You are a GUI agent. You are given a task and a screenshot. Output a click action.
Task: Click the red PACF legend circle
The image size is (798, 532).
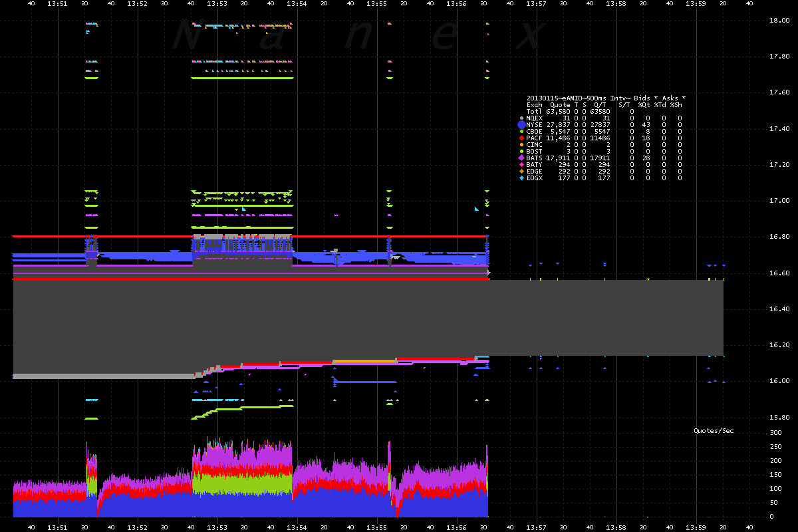[521, 138]
